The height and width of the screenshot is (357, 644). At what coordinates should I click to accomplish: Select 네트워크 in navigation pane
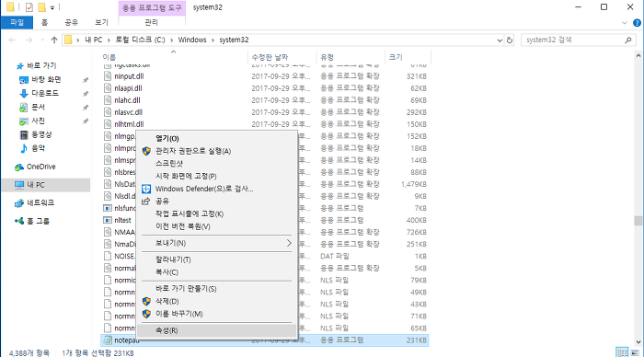click(x=40, y=203)
